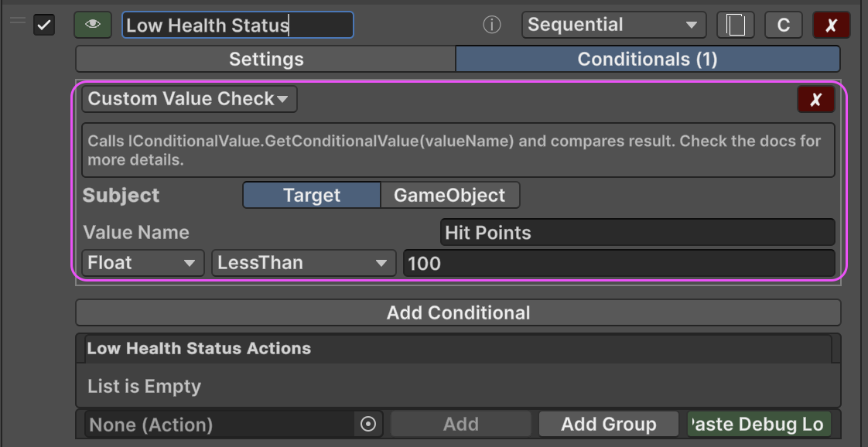
Task: Remove the Custom Value Check conditional
Action: pos(815,100)
